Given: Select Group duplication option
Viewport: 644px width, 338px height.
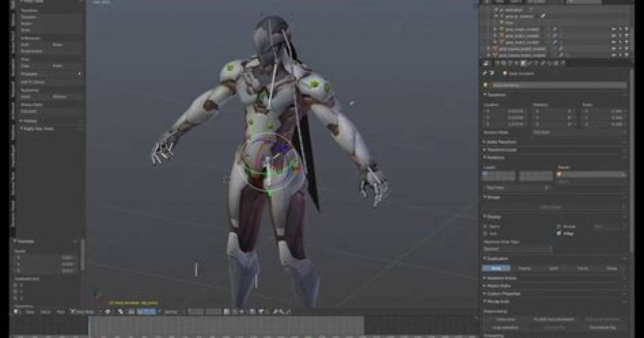Looking at the screenshot, I should tap(611, 268).
